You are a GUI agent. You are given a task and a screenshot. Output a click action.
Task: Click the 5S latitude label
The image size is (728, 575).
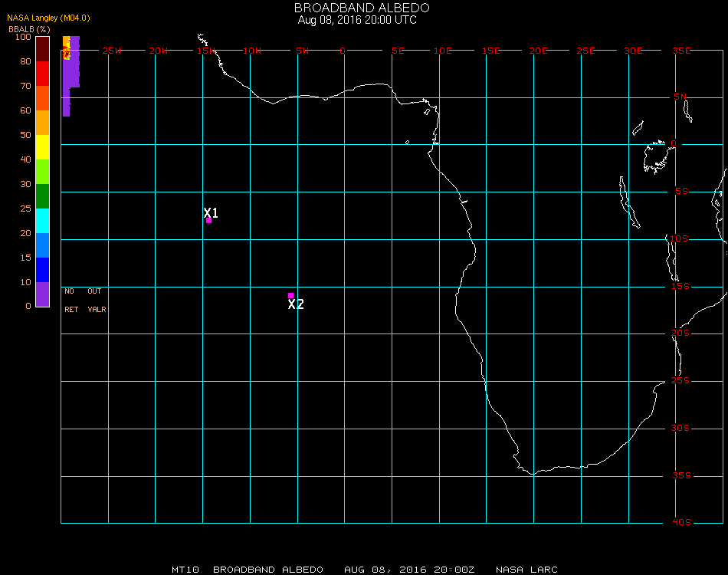click(681, 192)
